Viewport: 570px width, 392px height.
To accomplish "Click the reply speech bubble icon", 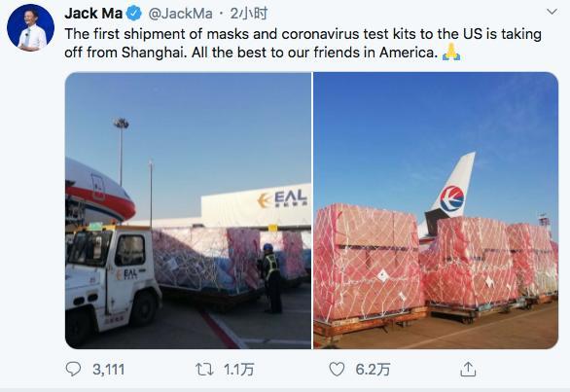I will (x=73, y=369).
